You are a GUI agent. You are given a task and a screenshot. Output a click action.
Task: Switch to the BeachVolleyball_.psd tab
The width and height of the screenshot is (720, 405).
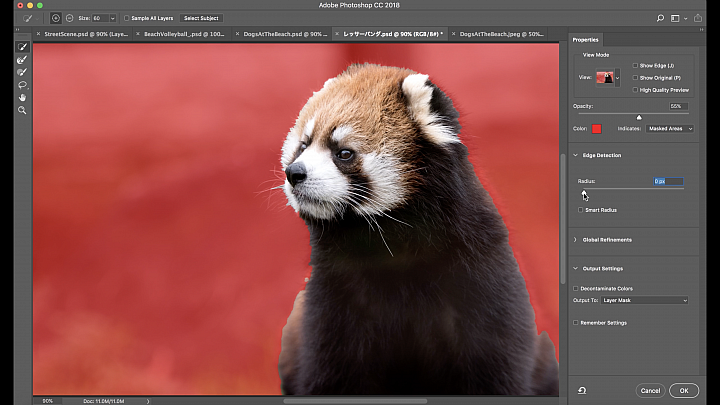pos(184,34)
